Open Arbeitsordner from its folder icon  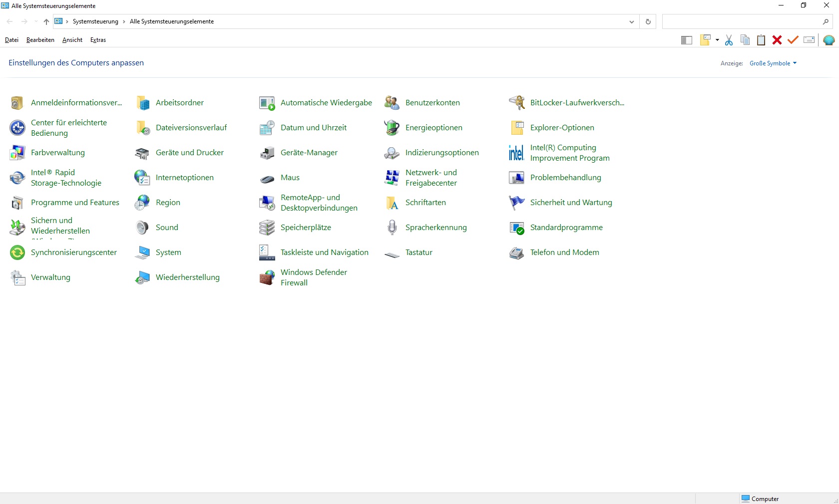(x=142, y=103)
